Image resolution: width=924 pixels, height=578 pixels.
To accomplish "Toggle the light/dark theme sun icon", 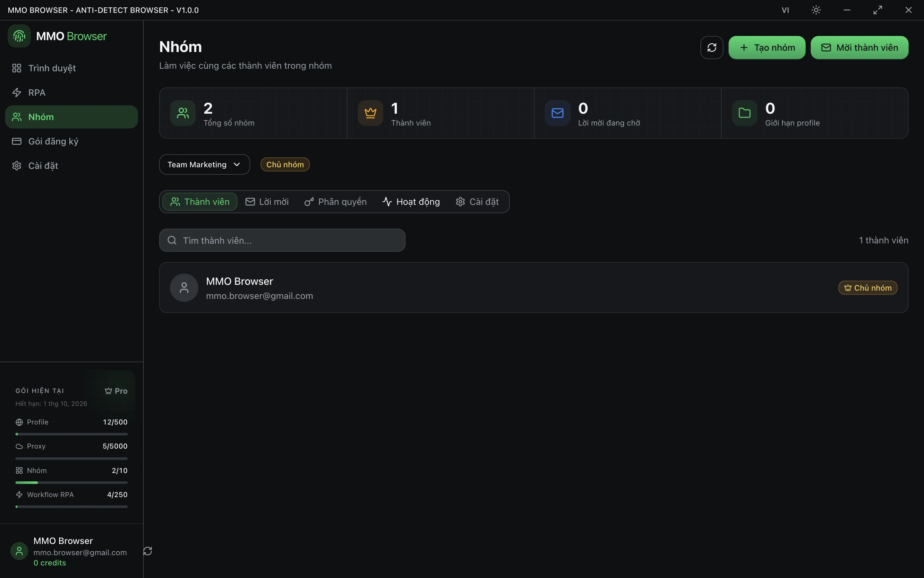I will (x=816, y=10).
